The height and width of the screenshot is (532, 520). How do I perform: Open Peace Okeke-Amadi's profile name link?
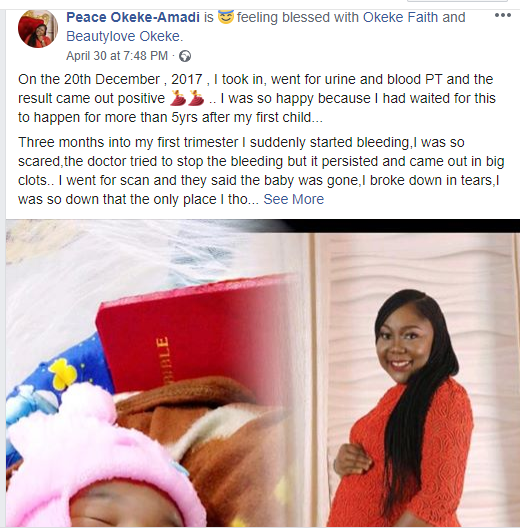(133, 17)
